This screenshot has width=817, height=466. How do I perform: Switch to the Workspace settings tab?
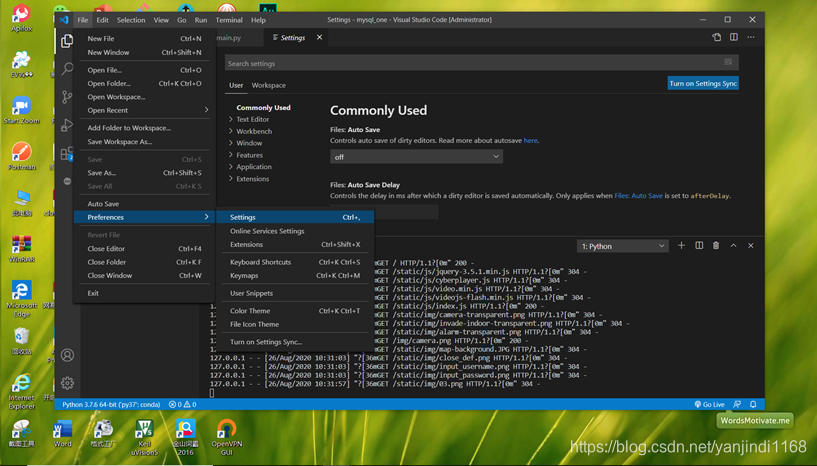click(268, 85)
